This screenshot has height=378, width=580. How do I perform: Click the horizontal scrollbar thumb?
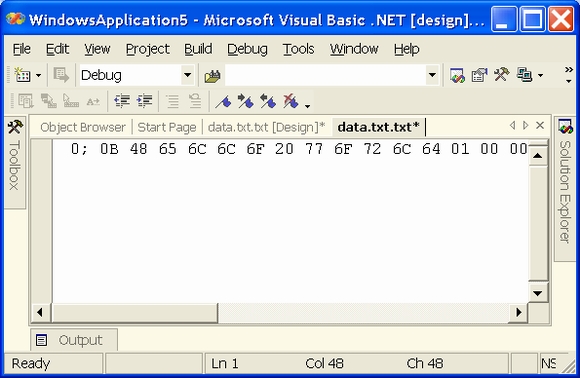tap(135, 313)
